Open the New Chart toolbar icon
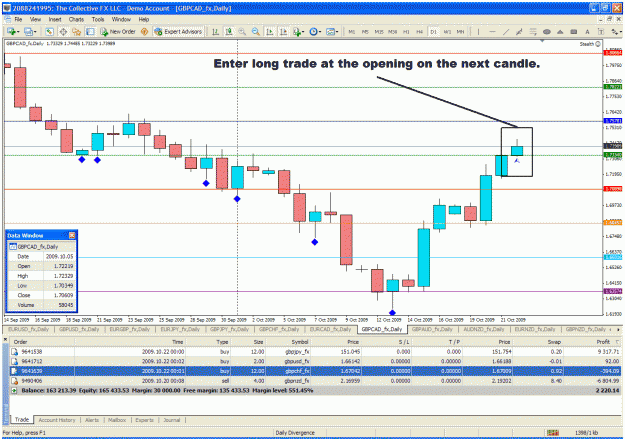This screenshot has width=625, height=439. coord(11,31)
